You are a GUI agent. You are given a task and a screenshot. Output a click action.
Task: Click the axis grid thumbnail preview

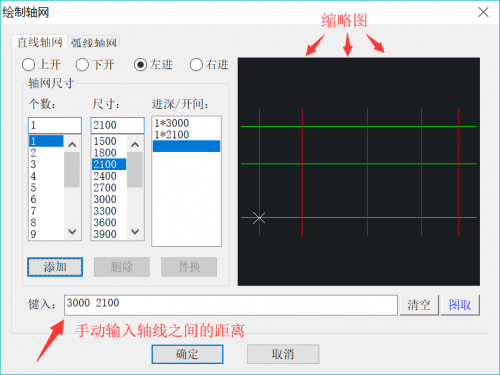point(359,172)
